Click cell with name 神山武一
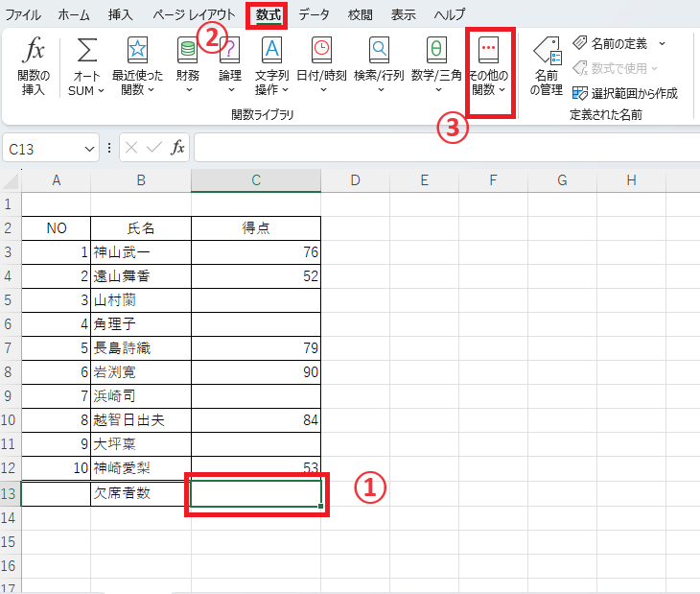This screenshot has width=700, height=594. (x=141, y=252)
